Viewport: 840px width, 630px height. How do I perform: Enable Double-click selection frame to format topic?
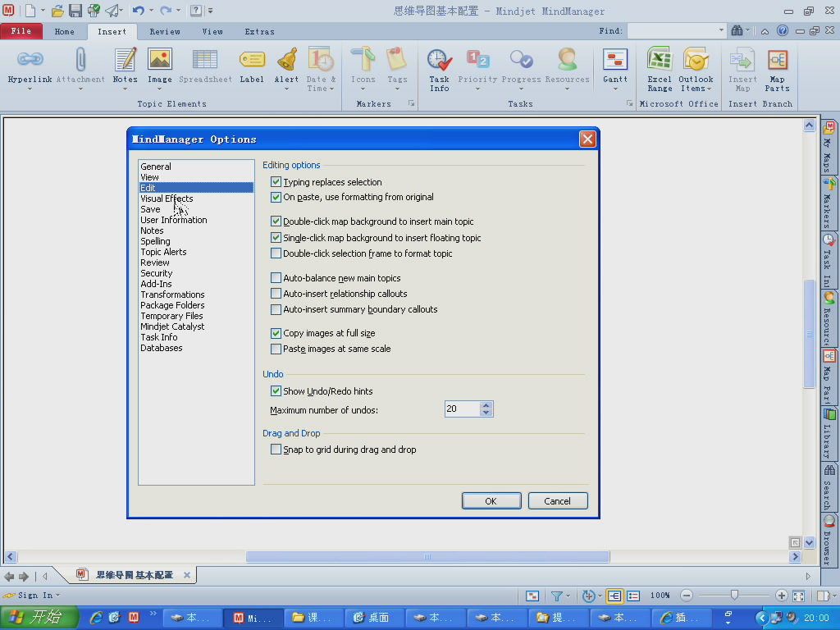(x=276, y=253)
